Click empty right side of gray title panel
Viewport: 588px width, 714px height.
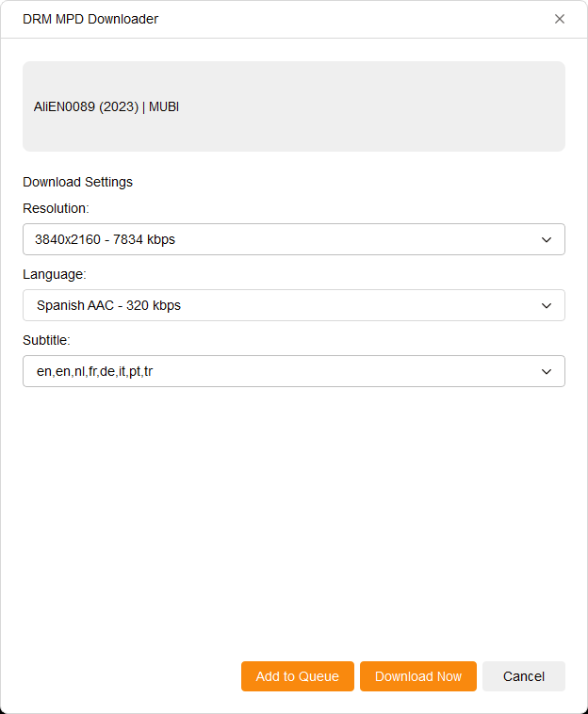coord(424,107)
